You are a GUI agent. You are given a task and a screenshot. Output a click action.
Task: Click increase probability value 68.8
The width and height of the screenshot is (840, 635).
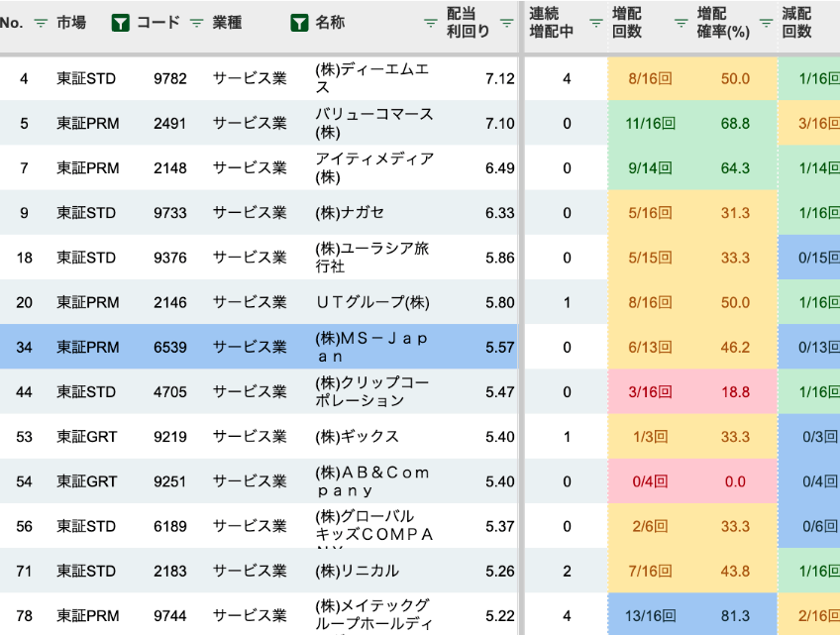click(x=735, y=124)
